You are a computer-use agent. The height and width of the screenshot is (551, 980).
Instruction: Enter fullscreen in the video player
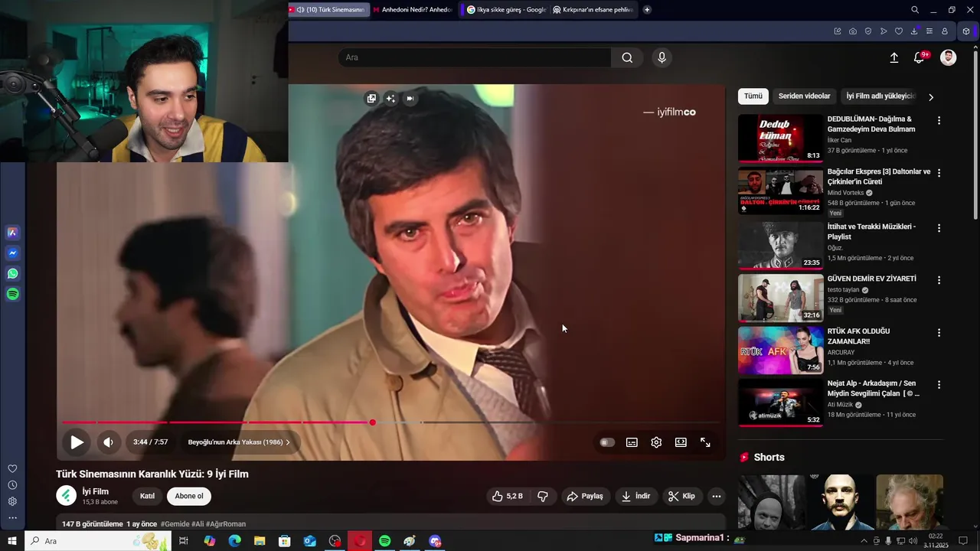pos(705,442)
